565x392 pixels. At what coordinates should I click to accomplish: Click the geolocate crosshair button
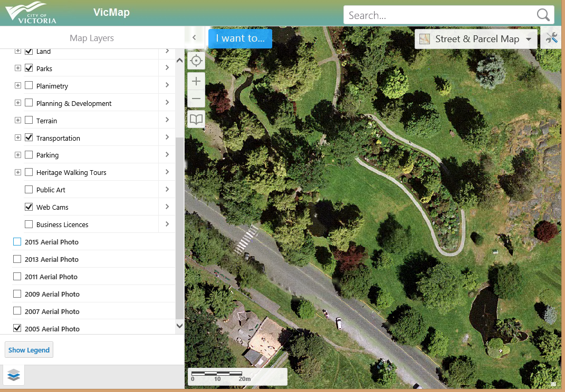click(196, 61)
